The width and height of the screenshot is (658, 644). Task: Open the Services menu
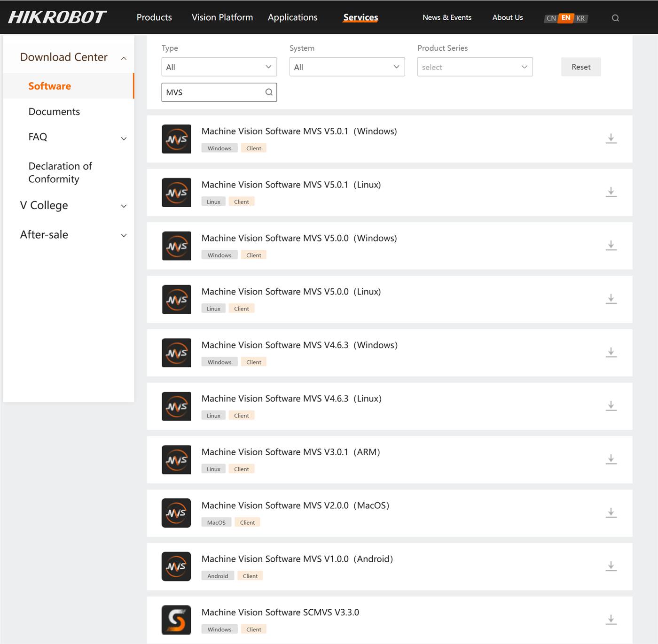pos(360,17)
